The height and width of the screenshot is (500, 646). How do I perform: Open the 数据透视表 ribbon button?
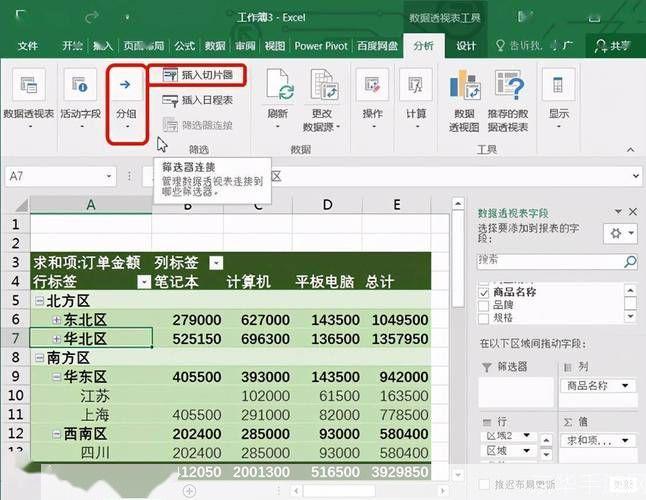[x=28, y=99]
